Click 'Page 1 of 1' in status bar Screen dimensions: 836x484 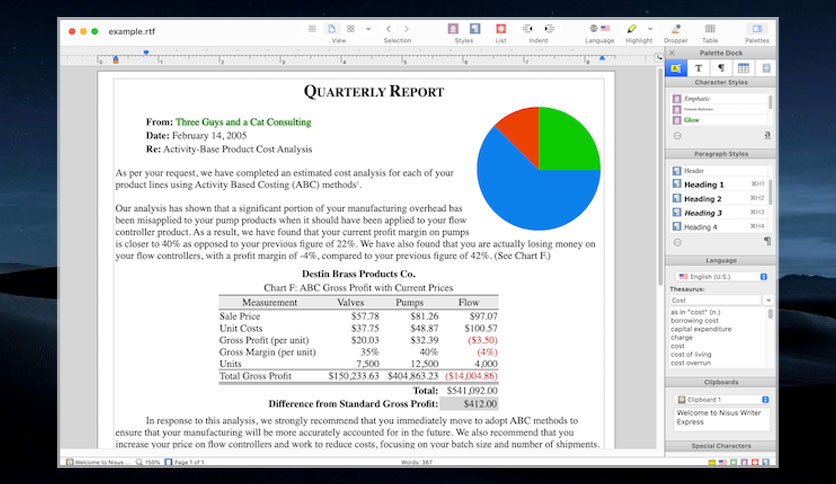pyautogui.click(x=184, y=462)
